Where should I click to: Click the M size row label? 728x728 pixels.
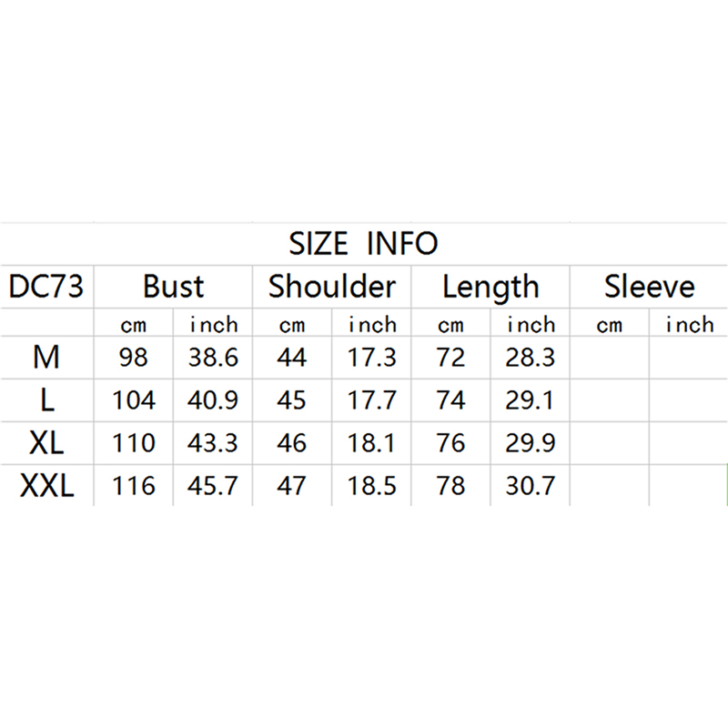[45, 358]
